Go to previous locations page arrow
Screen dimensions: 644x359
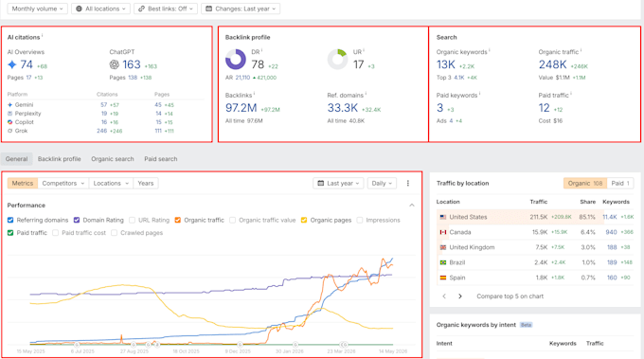tap(444, 296)
